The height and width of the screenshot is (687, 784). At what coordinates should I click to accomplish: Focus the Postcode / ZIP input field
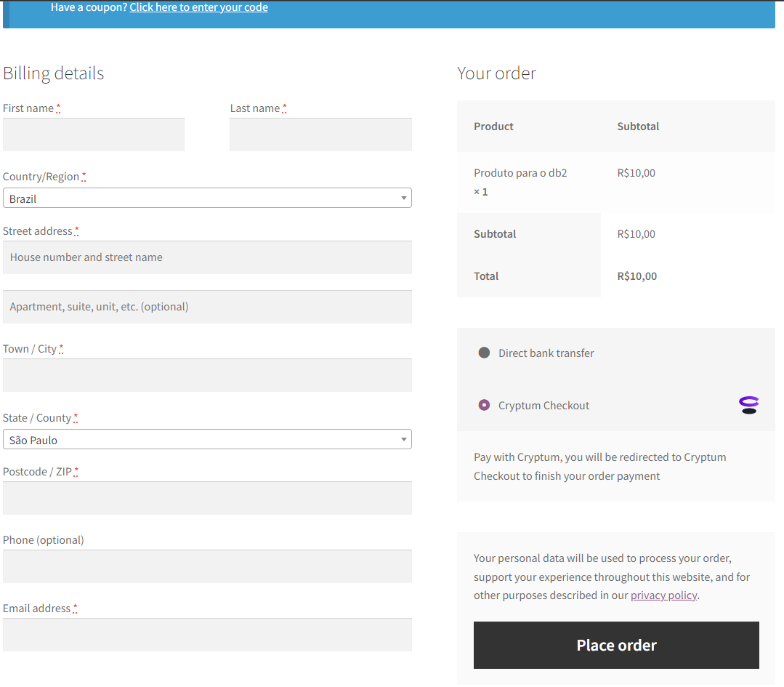coord(207,499)
